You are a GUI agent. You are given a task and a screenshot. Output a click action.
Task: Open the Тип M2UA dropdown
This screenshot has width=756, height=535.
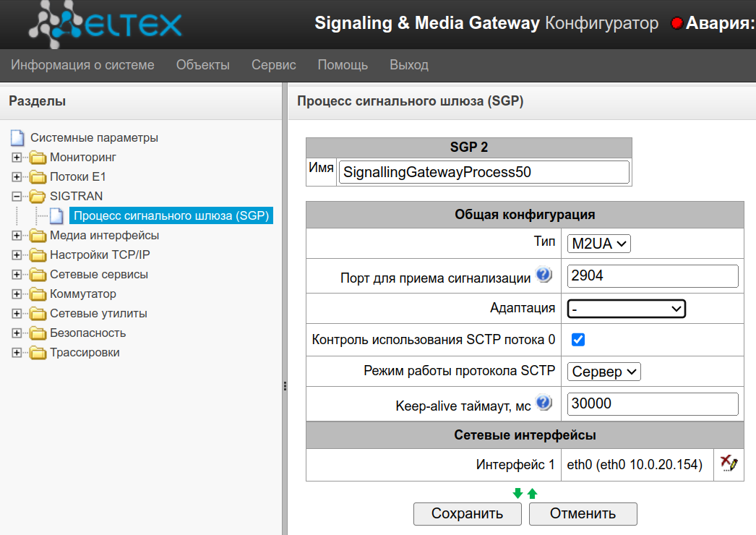point(598,244)
